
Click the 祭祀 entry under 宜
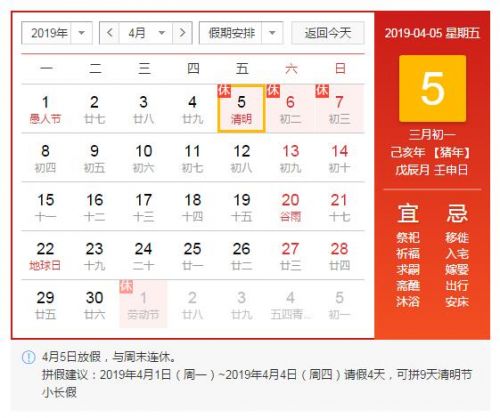tap(408, 238)
